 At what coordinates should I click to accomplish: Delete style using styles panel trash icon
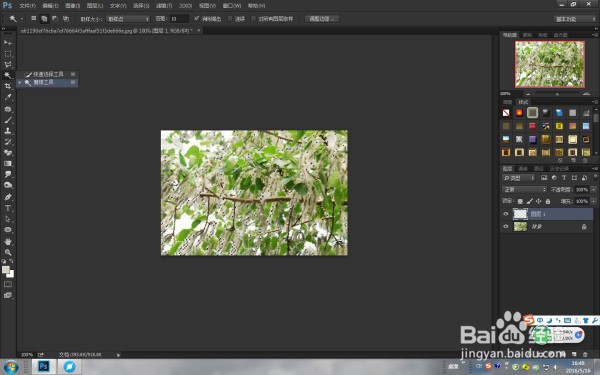pyautogui.click(x=585, y=160)
